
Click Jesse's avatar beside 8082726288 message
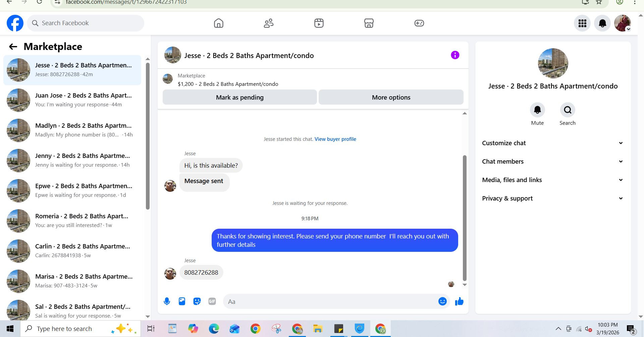pos(170,274)
